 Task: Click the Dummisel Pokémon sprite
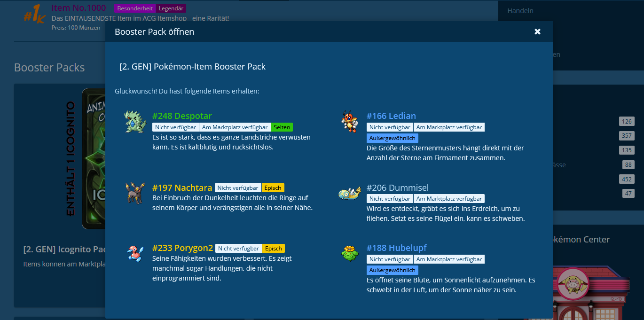(x=349, y=193)
